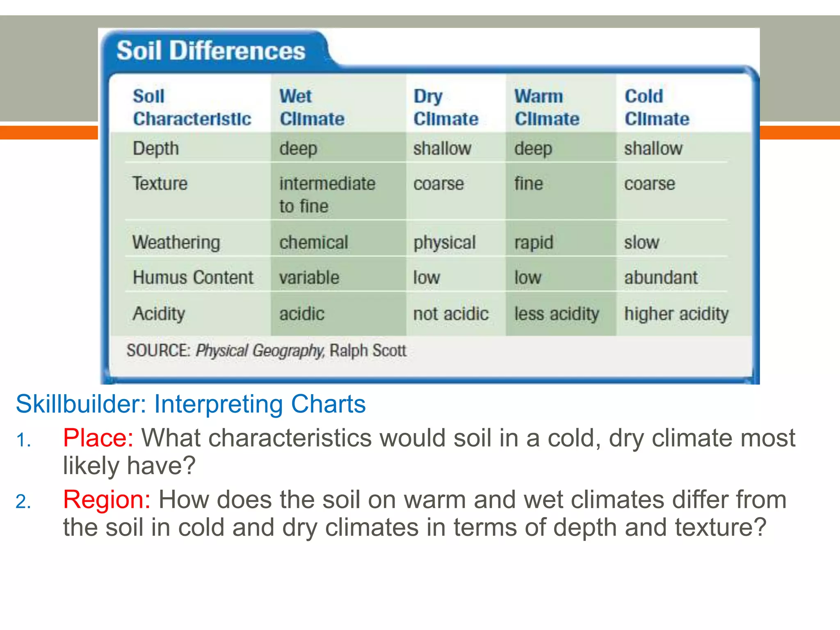Click the 'Humus Content' row label
Viewport: 840px width, 630px height.
(193, 277)
